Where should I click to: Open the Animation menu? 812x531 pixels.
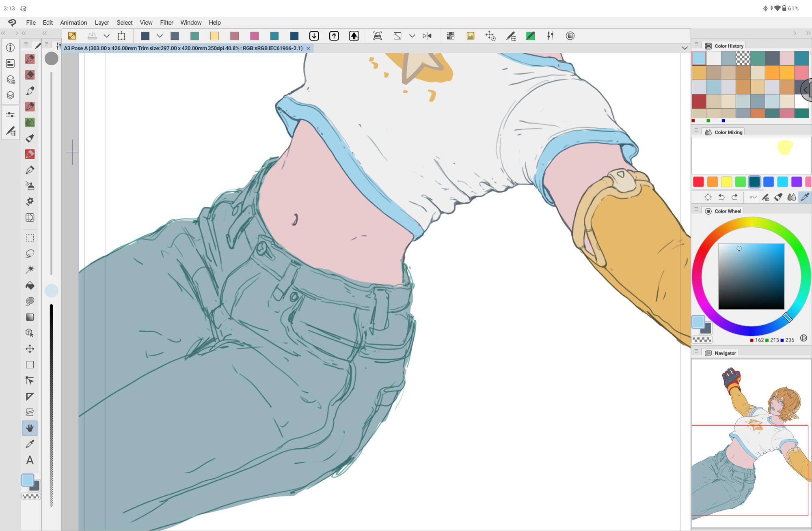(x=73, y=23)
